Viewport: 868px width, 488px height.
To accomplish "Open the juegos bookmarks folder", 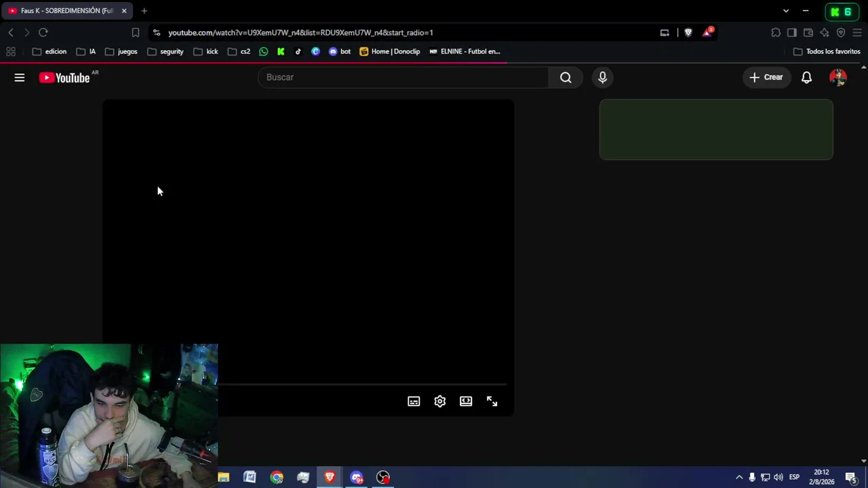I will point(121,52).
